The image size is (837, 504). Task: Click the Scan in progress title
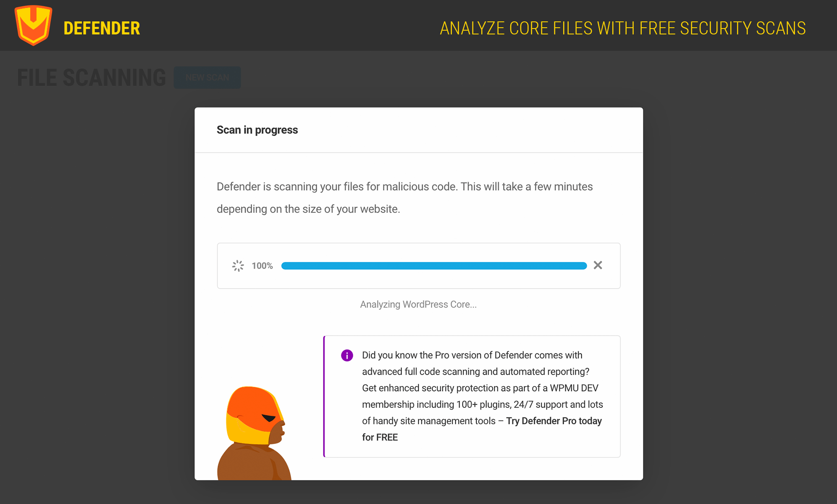(257, 130)
